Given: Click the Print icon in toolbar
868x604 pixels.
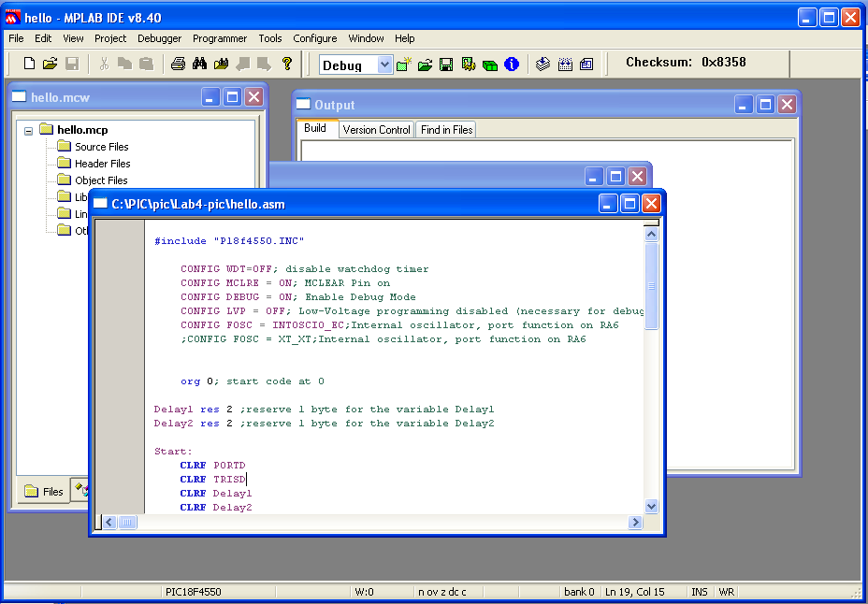Looking at the screenshot, I should (x=178, y=64).
